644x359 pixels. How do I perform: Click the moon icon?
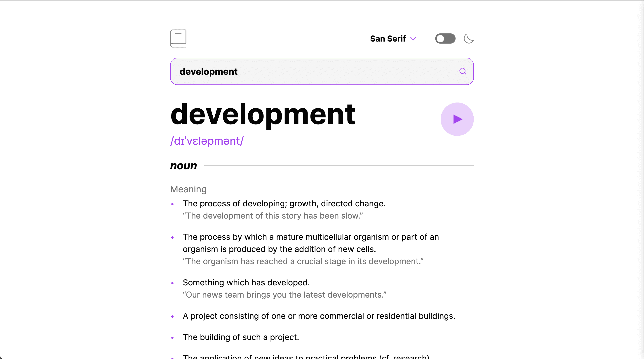click(468, 39)
